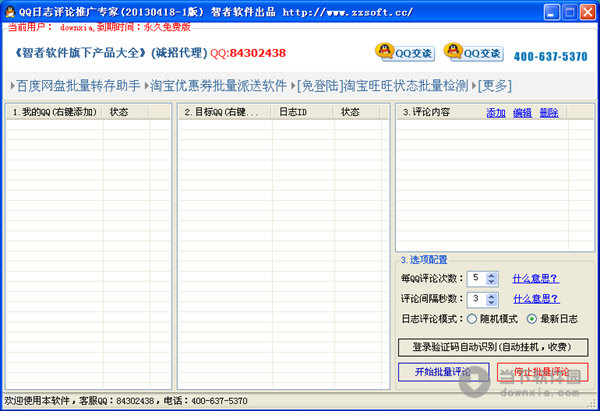Select 最新日志 radio button

pos(532,319)
